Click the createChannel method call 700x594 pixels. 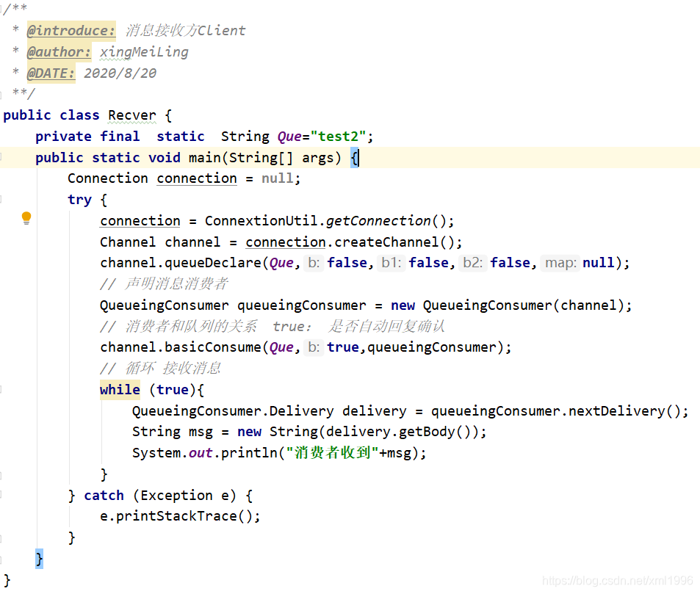(x=386, y=242)
